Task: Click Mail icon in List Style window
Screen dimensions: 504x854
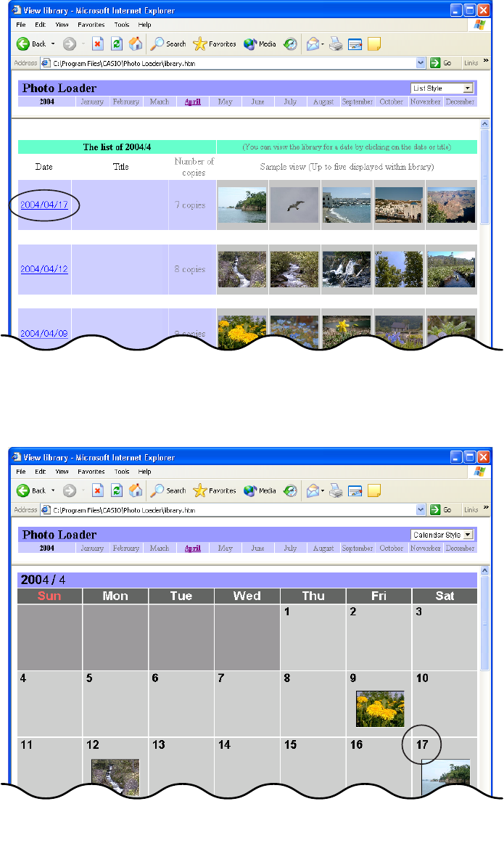Action: 313,44
